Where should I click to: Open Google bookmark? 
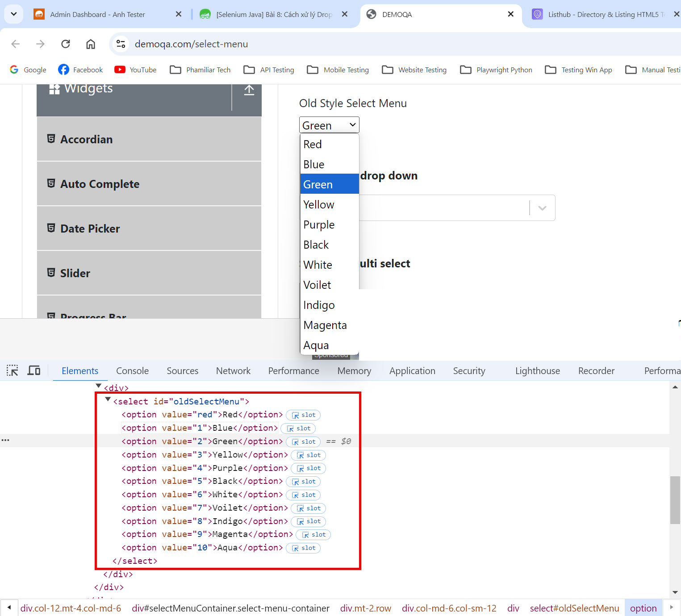28,70
